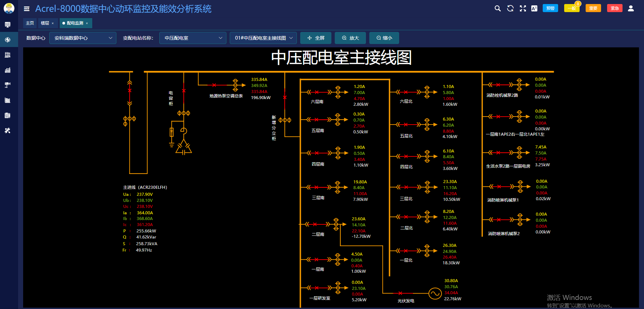Screen dimensions: 644x309
Task: Open the 一般 alarm button
Action: (572, 8)
